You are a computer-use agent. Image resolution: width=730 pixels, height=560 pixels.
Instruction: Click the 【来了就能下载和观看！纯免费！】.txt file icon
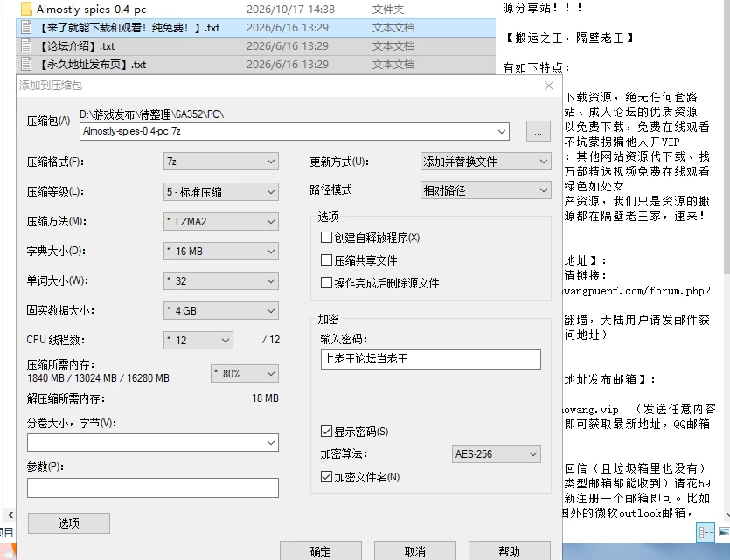click(26, 28)
